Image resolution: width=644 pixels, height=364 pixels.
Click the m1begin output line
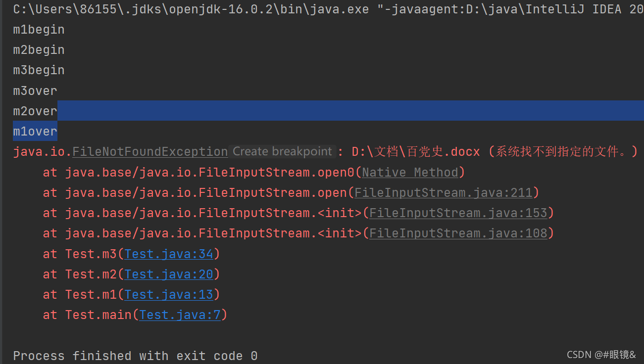(39, 30)
